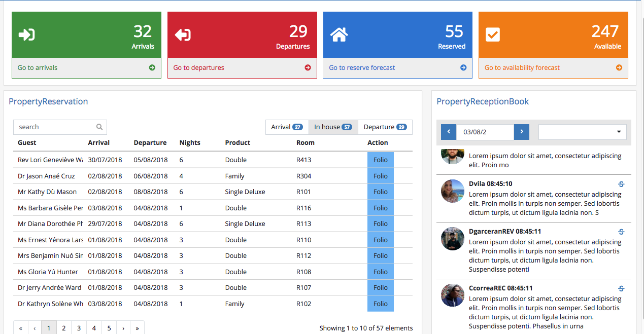Open Folio for Ms Gloria Yú Hunter
The width and height of the screenshot is (644, 334).
point(380,272)
